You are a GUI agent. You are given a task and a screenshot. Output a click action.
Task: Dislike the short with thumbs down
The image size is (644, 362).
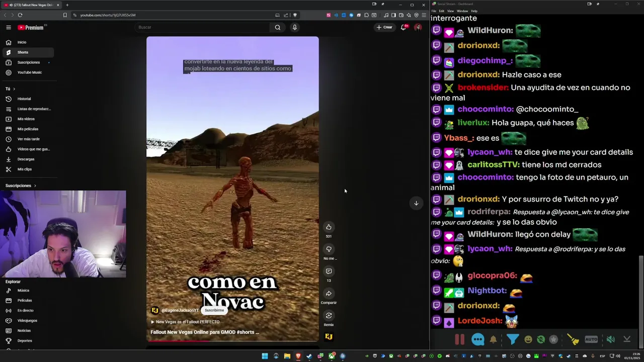[329, 249]
